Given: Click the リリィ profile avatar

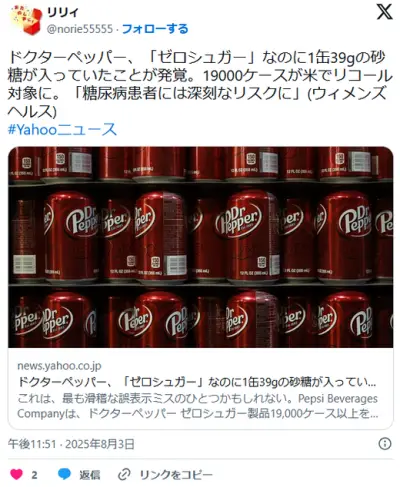Looking at the screenshot, I should pyautogui.click(x=26, y=20).
